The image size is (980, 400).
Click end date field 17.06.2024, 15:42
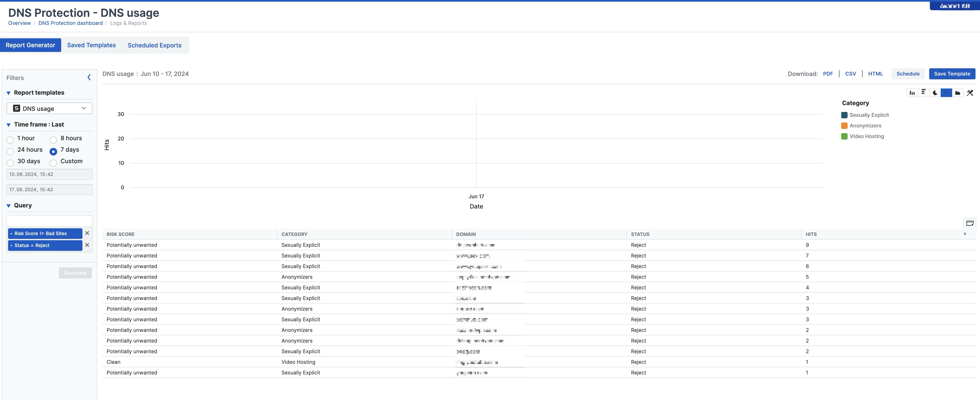(x=50, y=189)
